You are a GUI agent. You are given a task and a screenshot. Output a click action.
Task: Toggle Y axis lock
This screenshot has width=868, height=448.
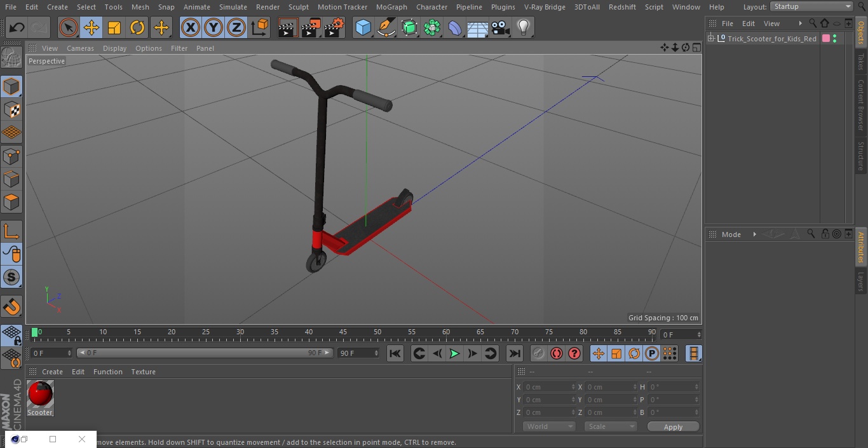pos(214,27)
